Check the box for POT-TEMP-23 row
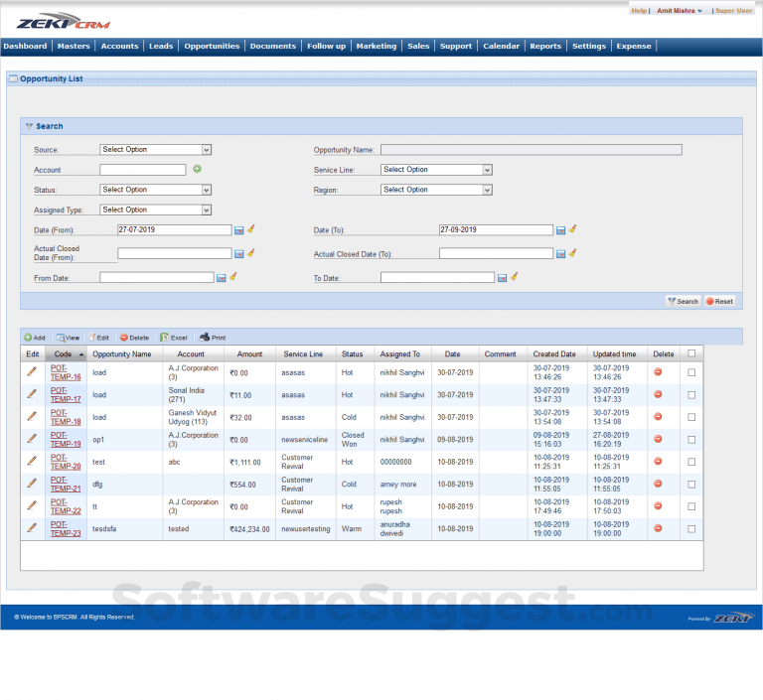Image resolution: width=763 pixels, height=700 pixels. pyautogui.click(x=691, y=528)
